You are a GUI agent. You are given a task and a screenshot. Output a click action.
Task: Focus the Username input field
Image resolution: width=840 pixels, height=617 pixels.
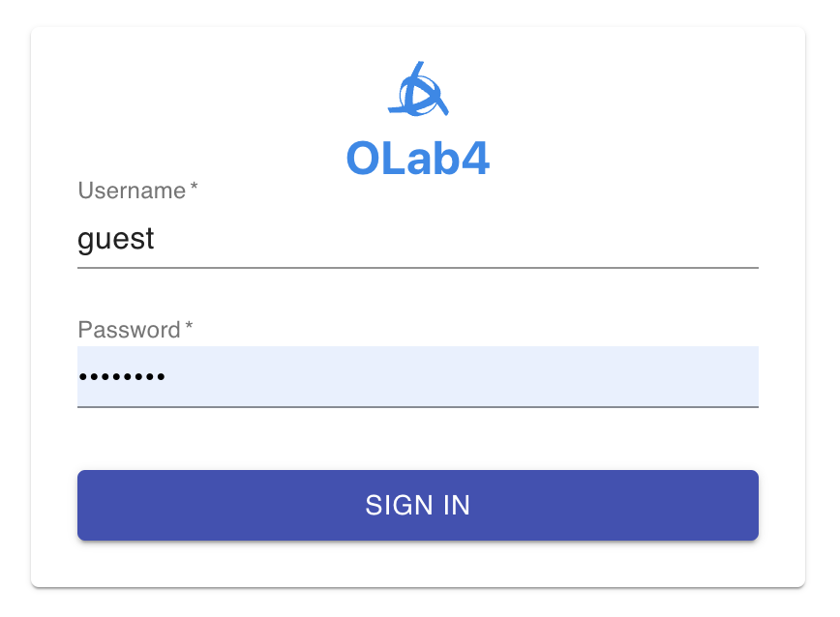[x=418, y=238]
